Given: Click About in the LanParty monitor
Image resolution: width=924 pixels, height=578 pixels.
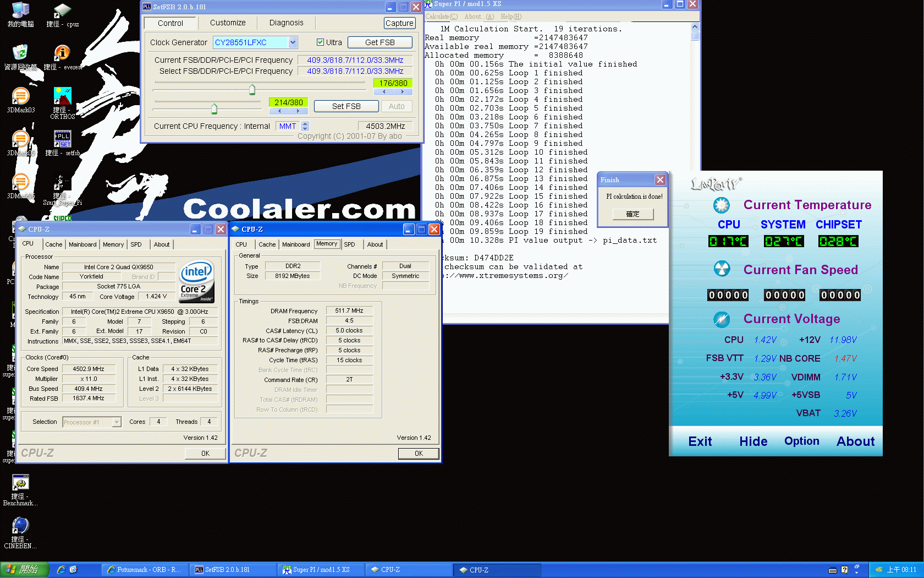Looking at the screenshot, I should pyautogui.click(x=855, y=441).
